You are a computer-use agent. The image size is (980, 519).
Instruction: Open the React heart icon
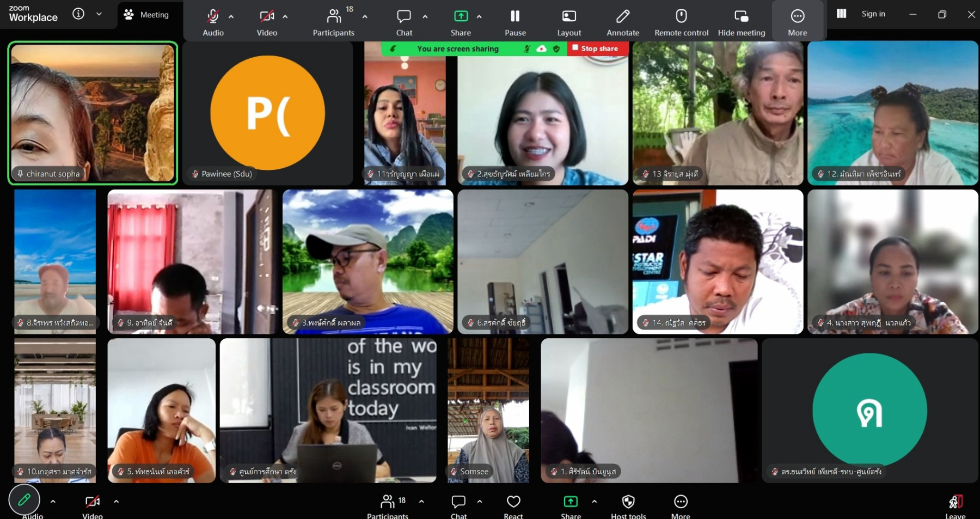click(x=513, y=501)
